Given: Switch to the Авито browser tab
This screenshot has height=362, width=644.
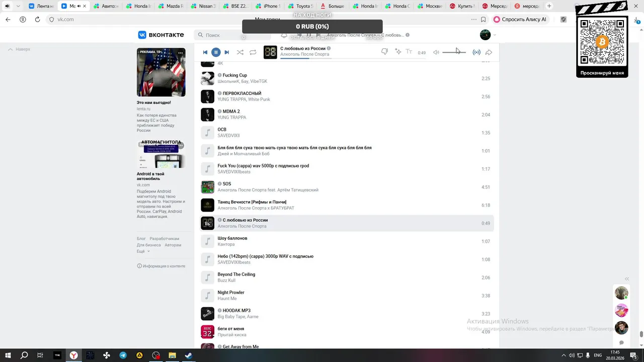Looking at the screenshot, I should click(x=106, y=6).
